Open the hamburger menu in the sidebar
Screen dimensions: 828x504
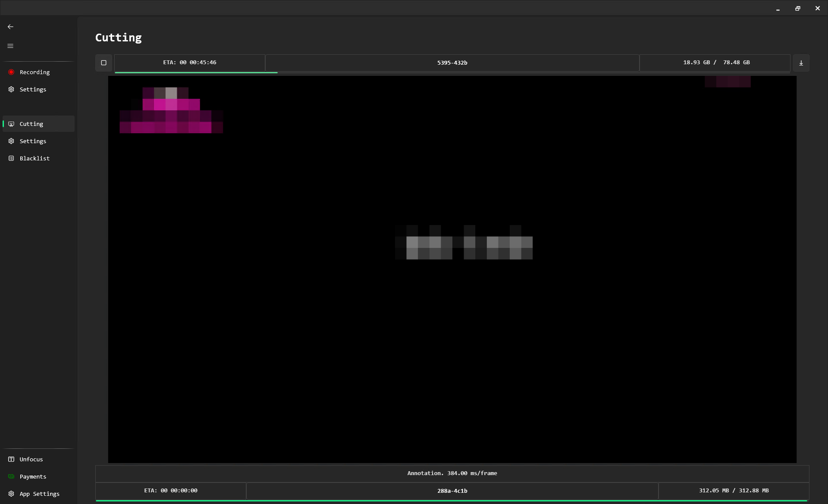(10, 45)
